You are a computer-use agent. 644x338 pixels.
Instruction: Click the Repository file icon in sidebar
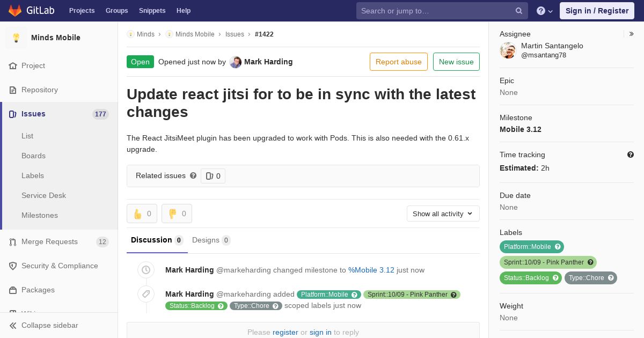click(x=13, y=90)
